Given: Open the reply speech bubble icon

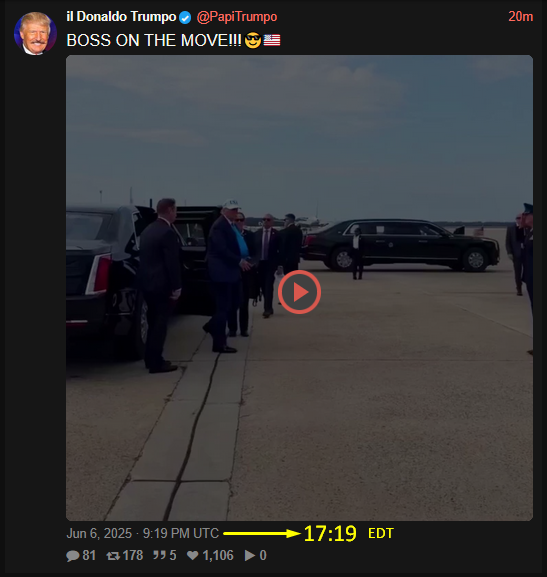Looking at the screenshot, I should click(x=73, y=556).
